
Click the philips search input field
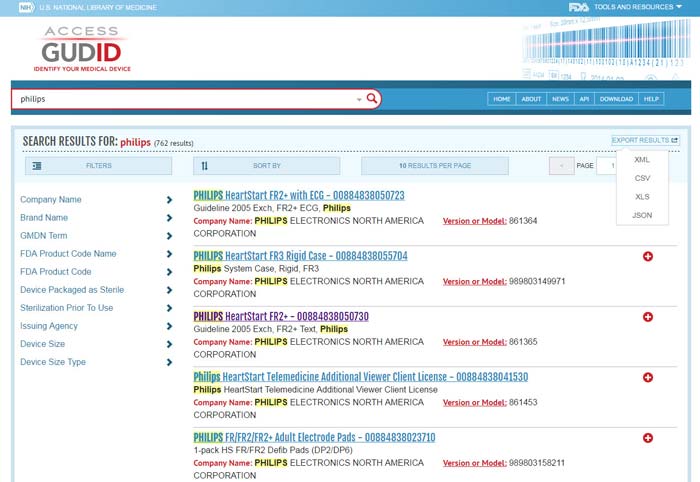(185, 99)
